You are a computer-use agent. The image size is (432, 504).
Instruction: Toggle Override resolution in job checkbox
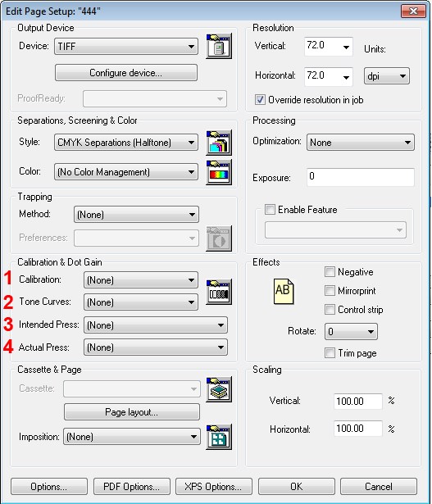click(260, 100)
